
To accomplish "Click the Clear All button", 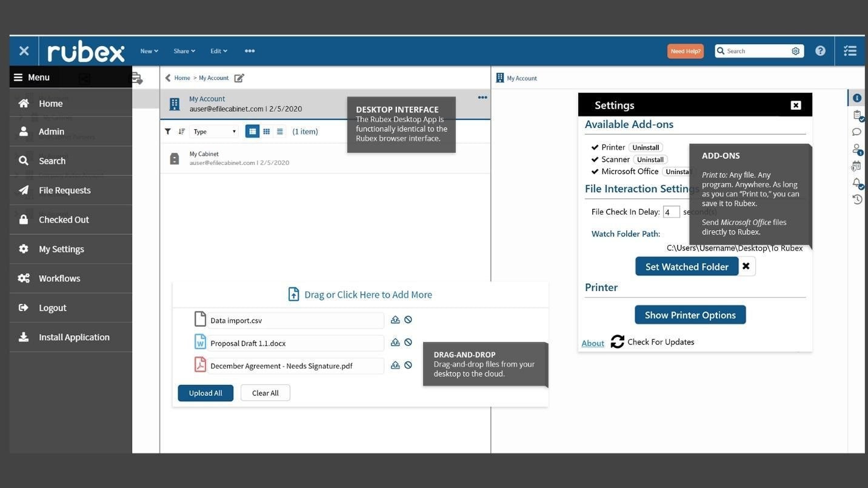I will click(x=265, y=393).
